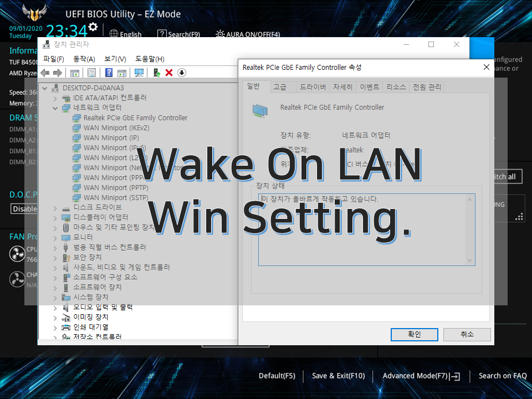
Task: Click the red X uninstall device icon
Action: (x=169, y=73)
